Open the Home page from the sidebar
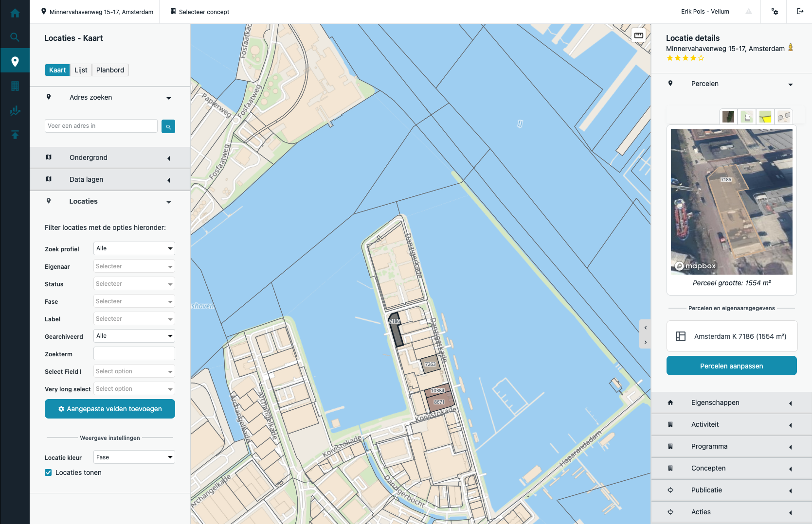The width and height of the screenshot is (812, 524). tap(15, 13)
